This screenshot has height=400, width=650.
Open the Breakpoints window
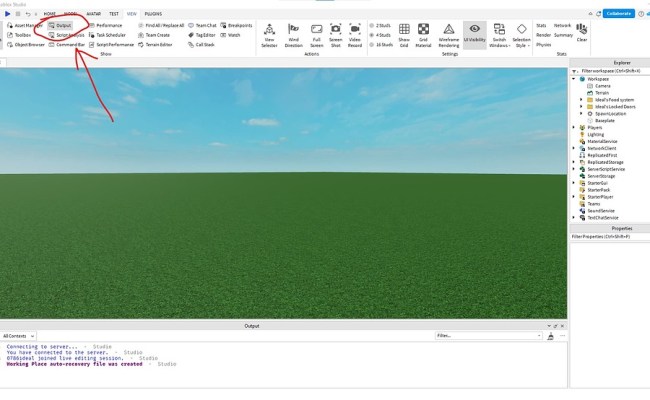click(236, 25)
